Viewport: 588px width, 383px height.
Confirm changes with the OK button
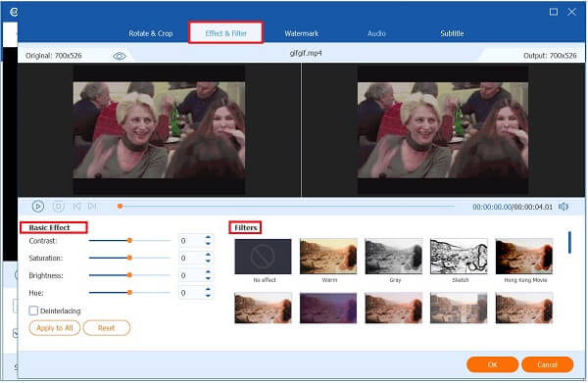coord(492,364)
